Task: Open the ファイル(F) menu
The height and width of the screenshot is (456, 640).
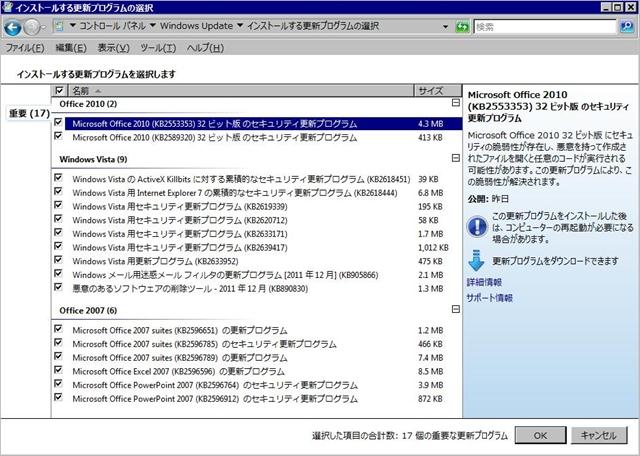Action: 24,48
